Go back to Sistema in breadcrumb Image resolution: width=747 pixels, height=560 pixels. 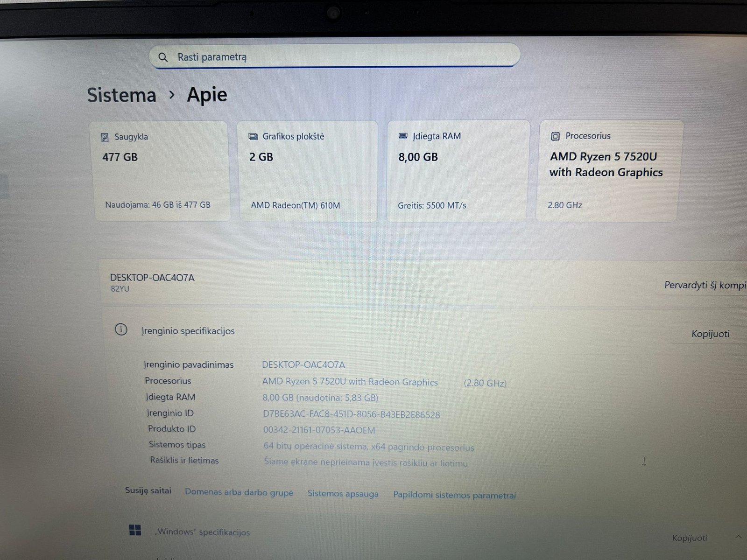[121, 95]
